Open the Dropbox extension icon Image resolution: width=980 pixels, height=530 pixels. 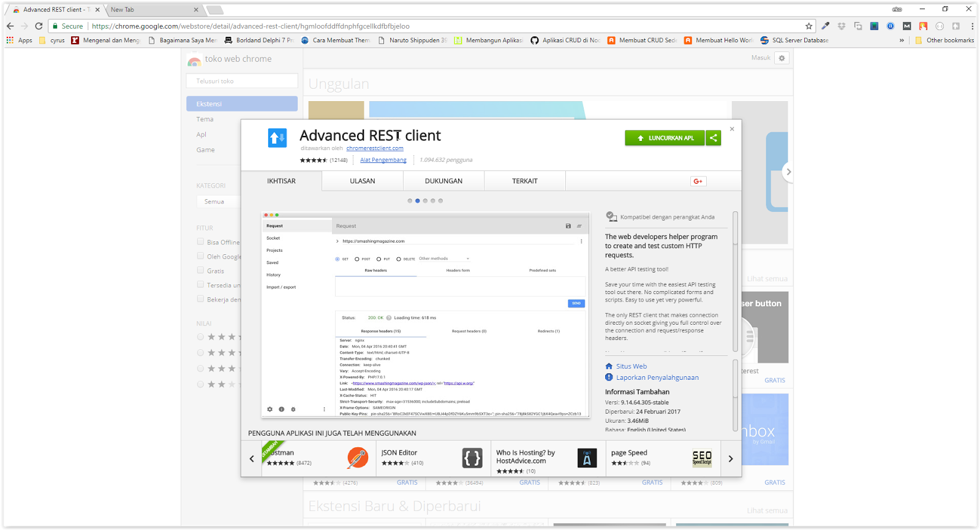tap(842, 26)
